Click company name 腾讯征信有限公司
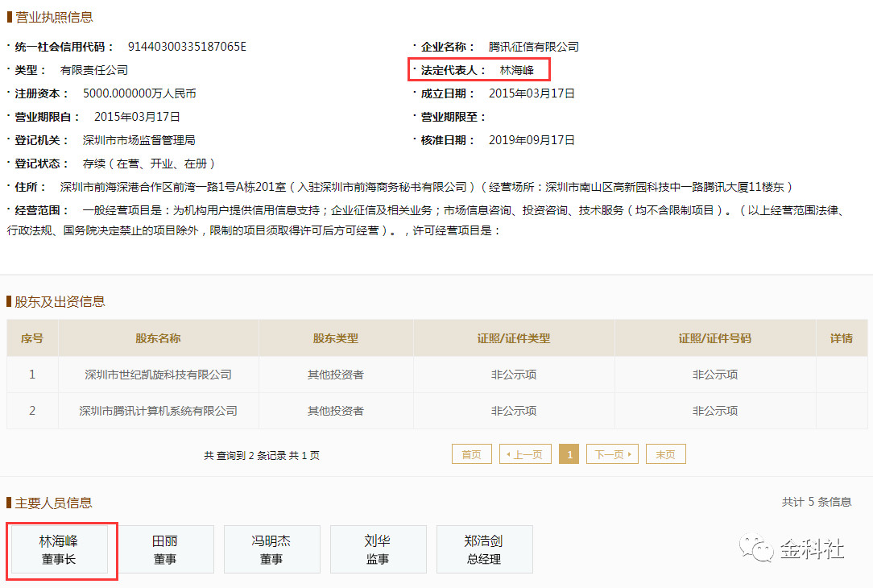Viewport: 873px width, 588px height. coord(533,47)
